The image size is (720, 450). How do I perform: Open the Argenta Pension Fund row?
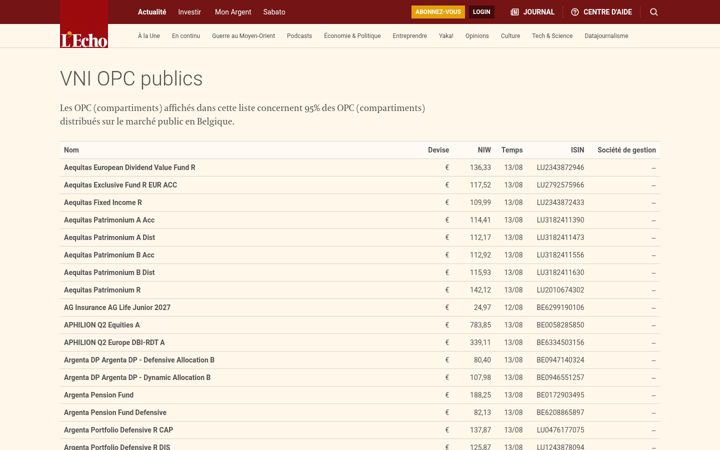[360, 395]
